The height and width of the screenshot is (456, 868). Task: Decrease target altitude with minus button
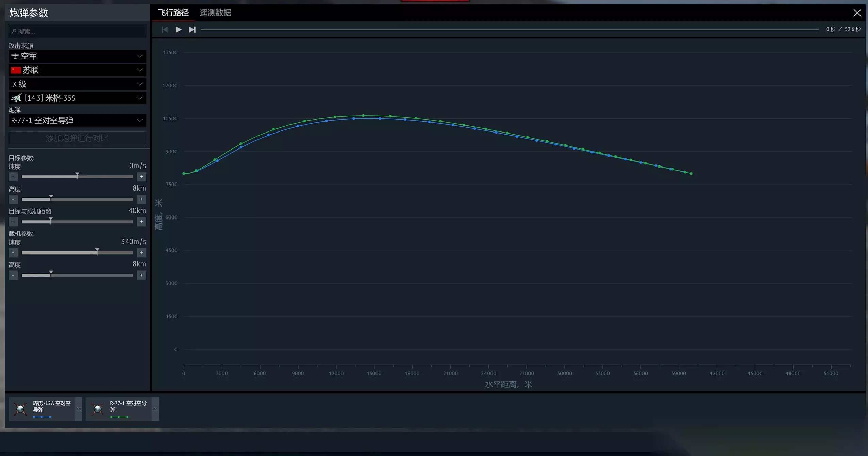(x=13, y=199)
